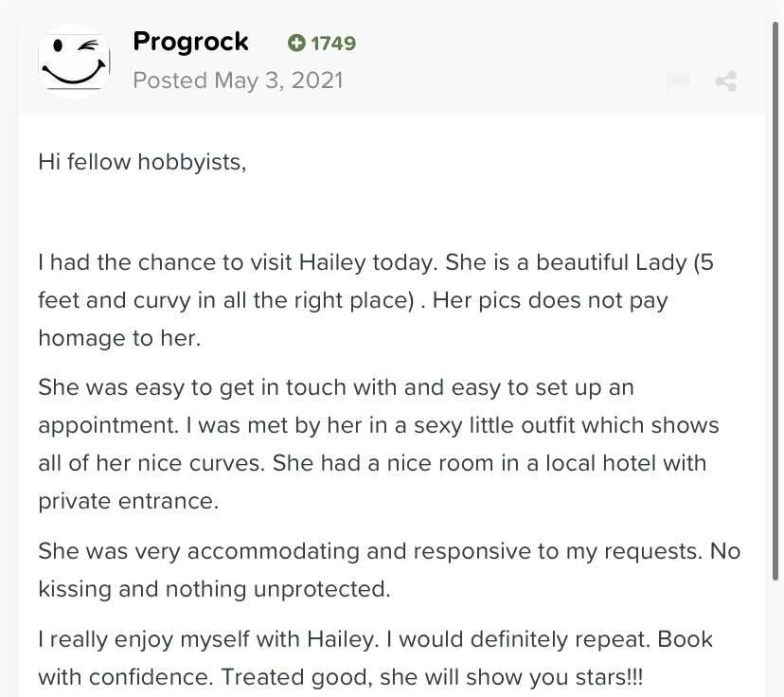The height and width of the screenshot is (697, 784).
Task: Click the text 'private entrance.'
Action: pos(128,501)
